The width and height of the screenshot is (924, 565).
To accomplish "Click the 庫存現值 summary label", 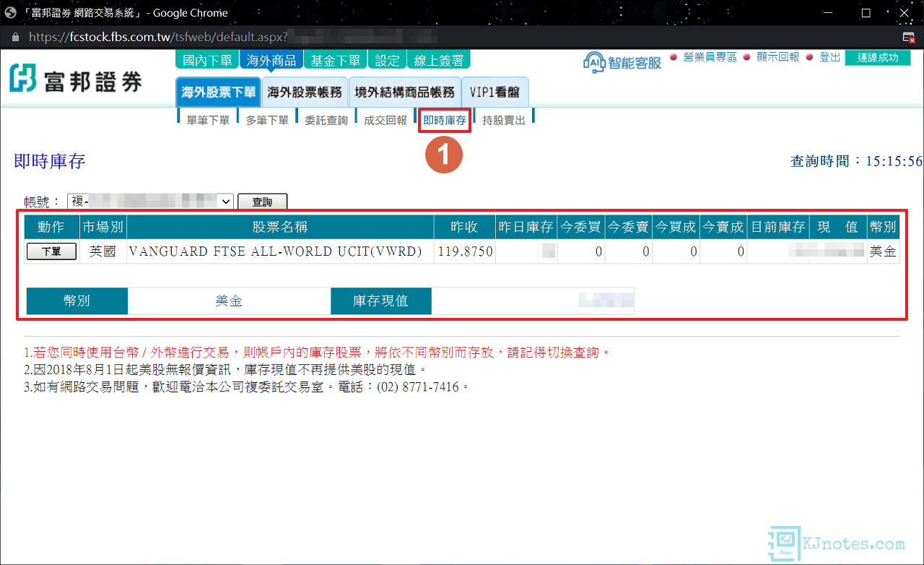I will [381, 301].
